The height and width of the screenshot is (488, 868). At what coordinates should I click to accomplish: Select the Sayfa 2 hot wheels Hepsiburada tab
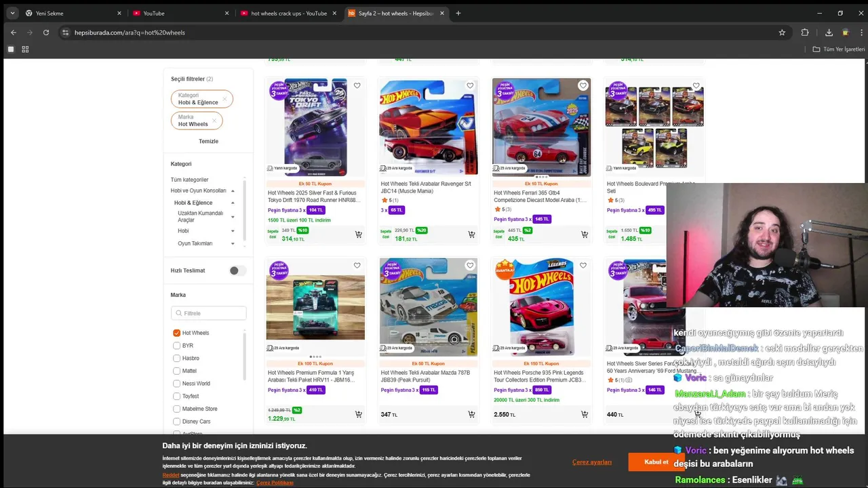click(396, 13)
